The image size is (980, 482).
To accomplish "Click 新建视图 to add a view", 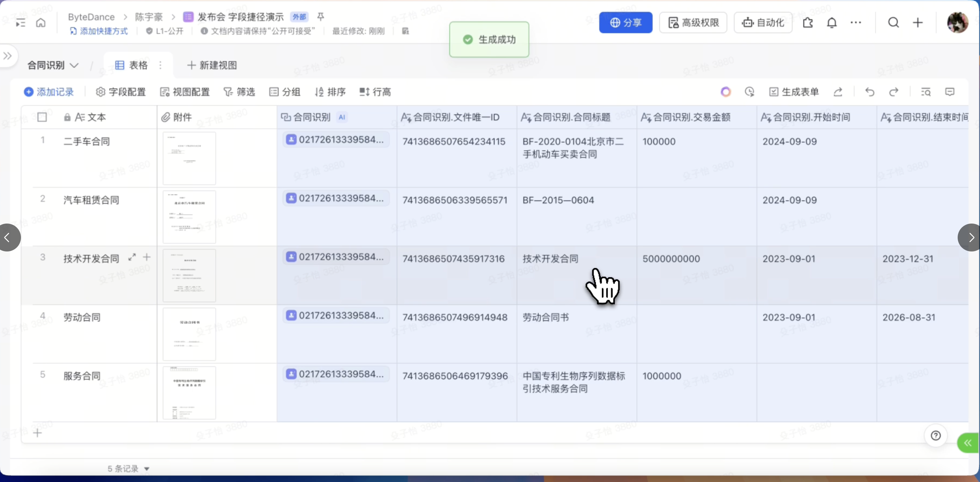I will (x=212, y=65).
